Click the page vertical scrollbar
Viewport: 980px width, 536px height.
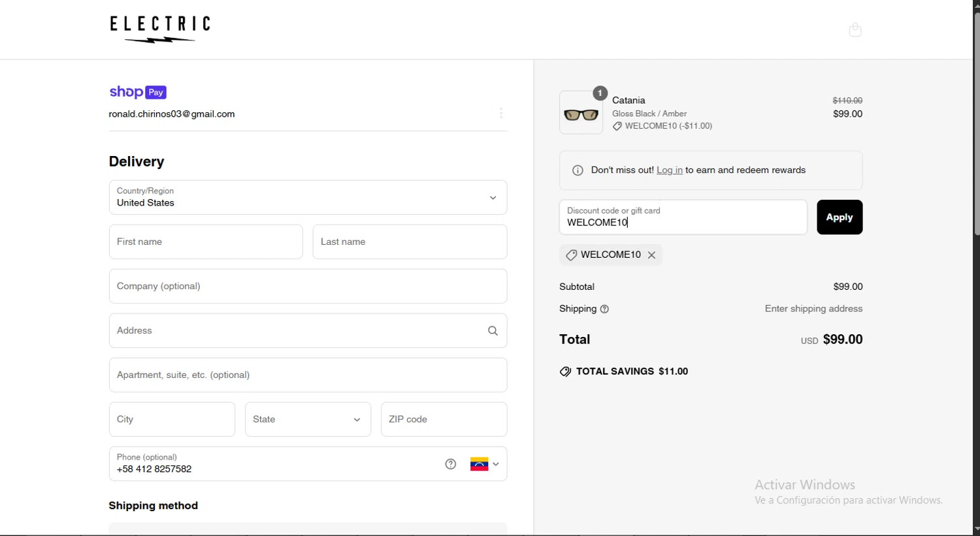[x=976, y=124]
